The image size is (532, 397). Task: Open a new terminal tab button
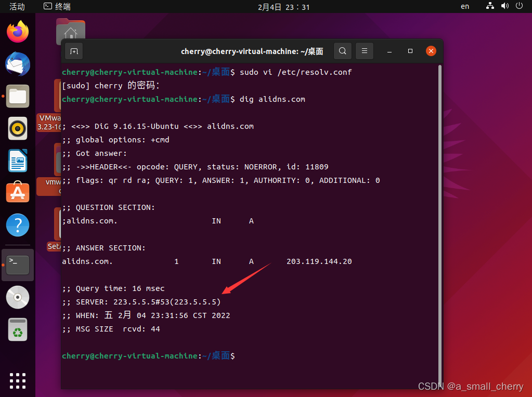click(x=74, y=51)
